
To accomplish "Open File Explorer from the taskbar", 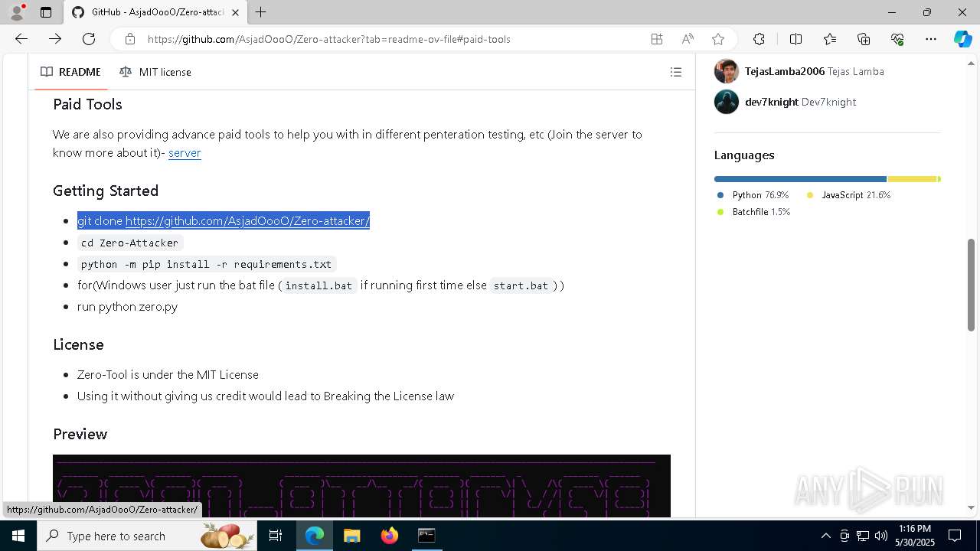I will click(x=351, y=536).
